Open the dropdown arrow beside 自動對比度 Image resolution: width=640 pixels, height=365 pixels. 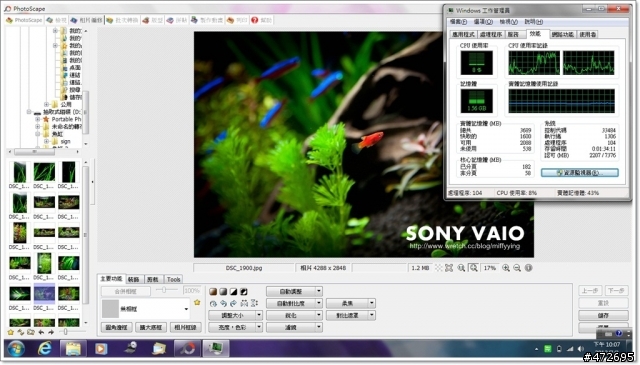coord(319,303)
